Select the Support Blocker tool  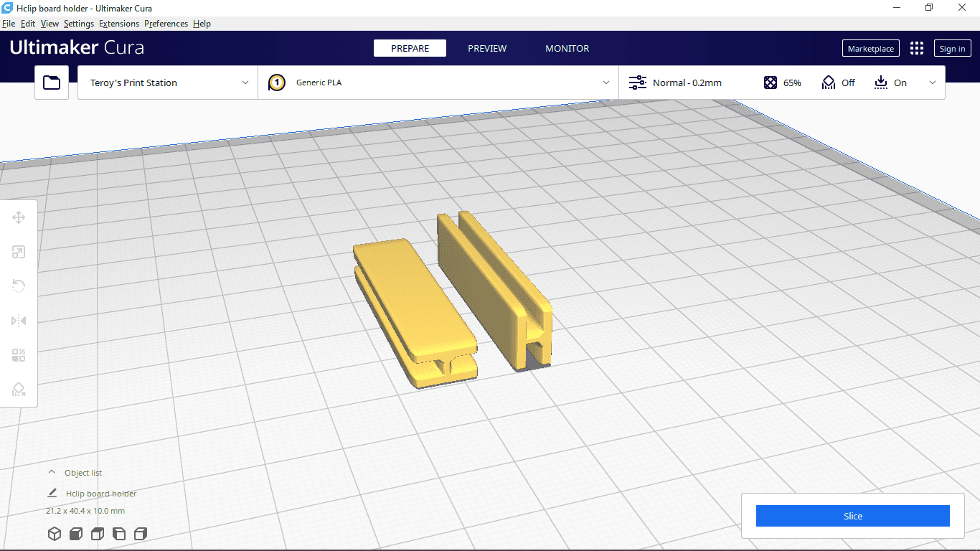coord(19,390)
